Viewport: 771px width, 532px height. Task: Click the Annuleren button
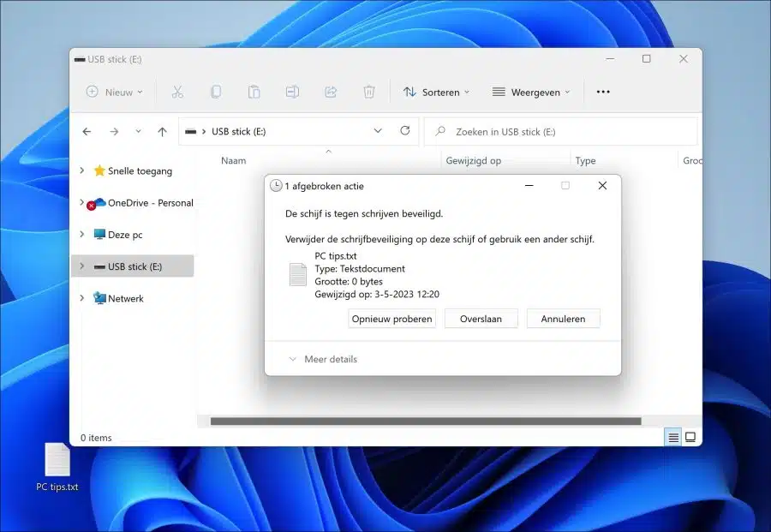563,319
